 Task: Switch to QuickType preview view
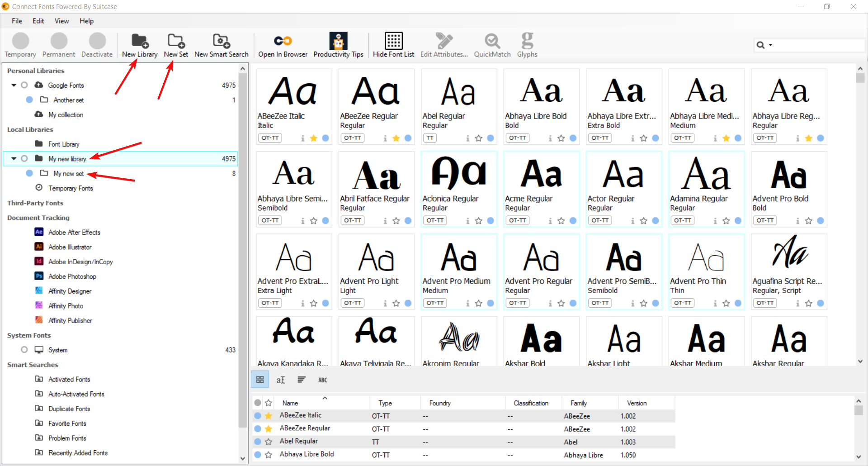pyautogui.click(x=281, y=380)
